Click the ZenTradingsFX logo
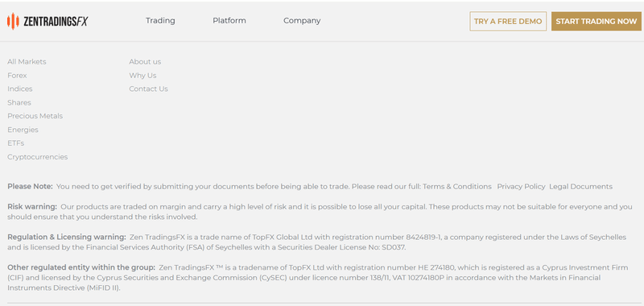644x306 pixels. pos(47,21)
